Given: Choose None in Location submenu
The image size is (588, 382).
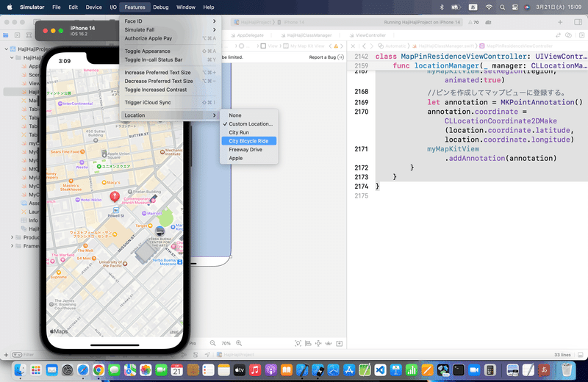Looking at the screenshot, I should pos(249,115).
